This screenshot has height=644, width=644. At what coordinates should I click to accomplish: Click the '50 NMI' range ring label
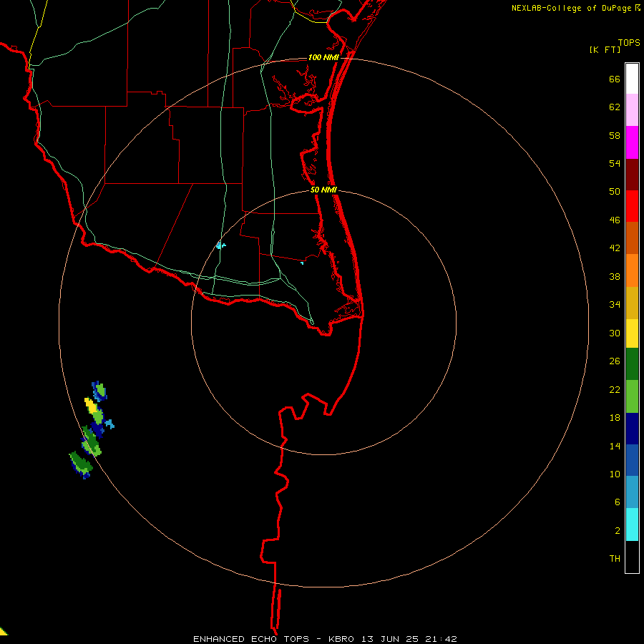(323, 190)
